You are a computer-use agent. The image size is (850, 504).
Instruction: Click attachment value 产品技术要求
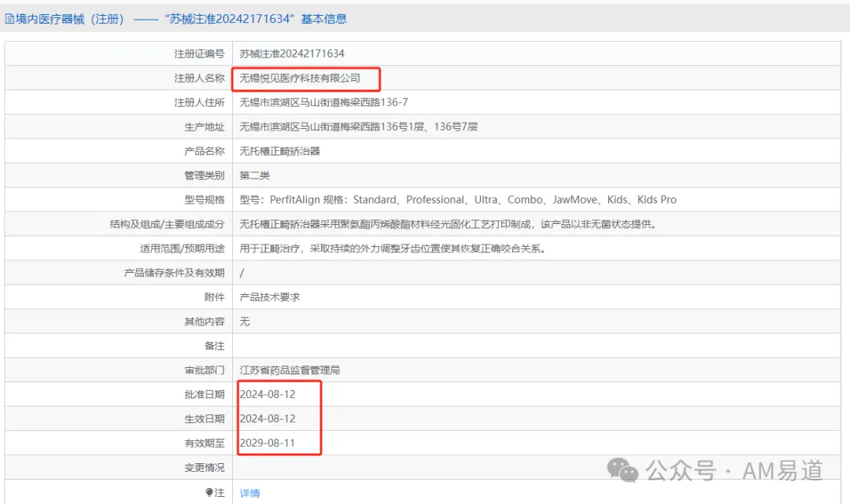click(269, 297)
